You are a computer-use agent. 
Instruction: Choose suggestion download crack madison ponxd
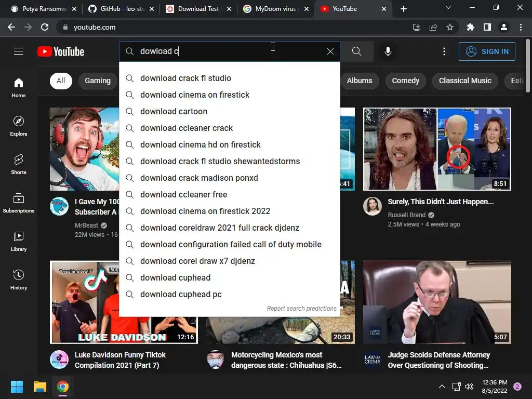(229, 178)
